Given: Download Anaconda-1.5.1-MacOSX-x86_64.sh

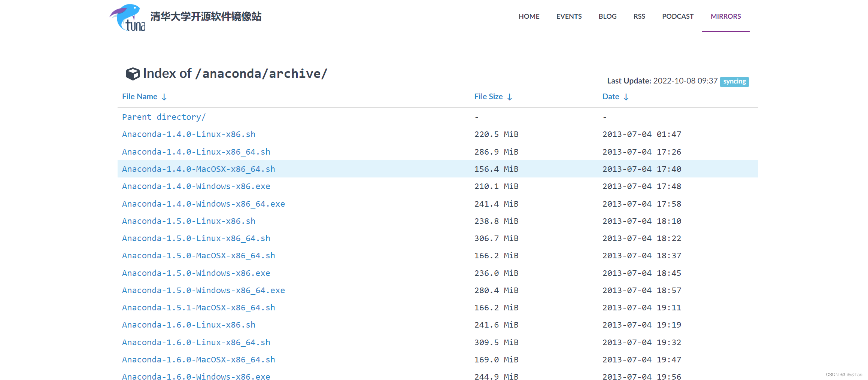Looking at the screenshot, I should point(198,307).
